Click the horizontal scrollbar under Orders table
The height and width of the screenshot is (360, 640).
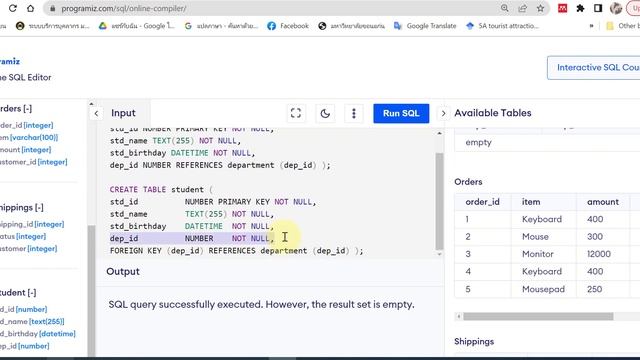click(x=538, y=316)
